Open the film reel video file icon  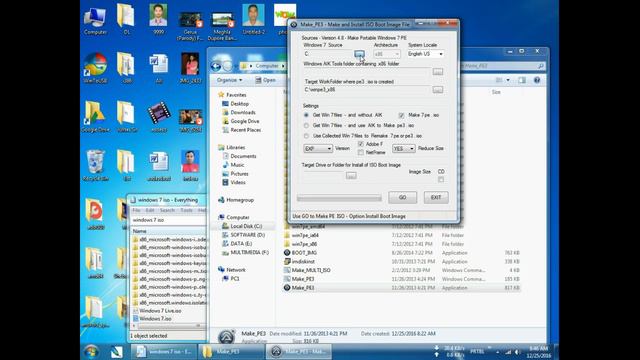[x=159, y=117]
